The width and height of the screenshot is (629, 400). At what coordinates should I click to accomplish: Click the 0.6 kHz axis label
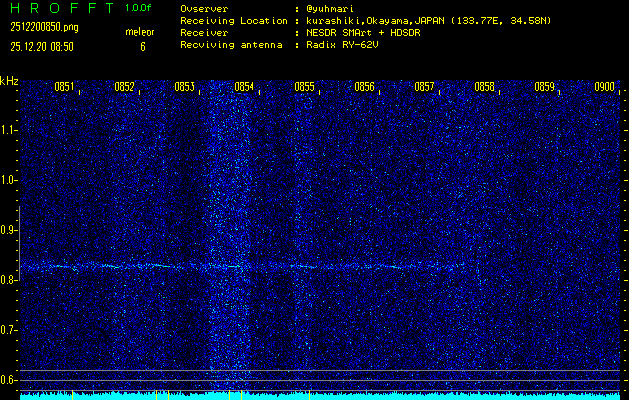[9, 380]
